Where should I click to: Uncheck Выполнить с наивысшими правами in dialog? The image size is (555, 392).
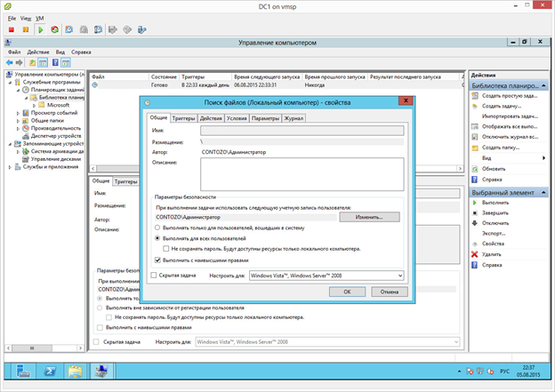157,260
